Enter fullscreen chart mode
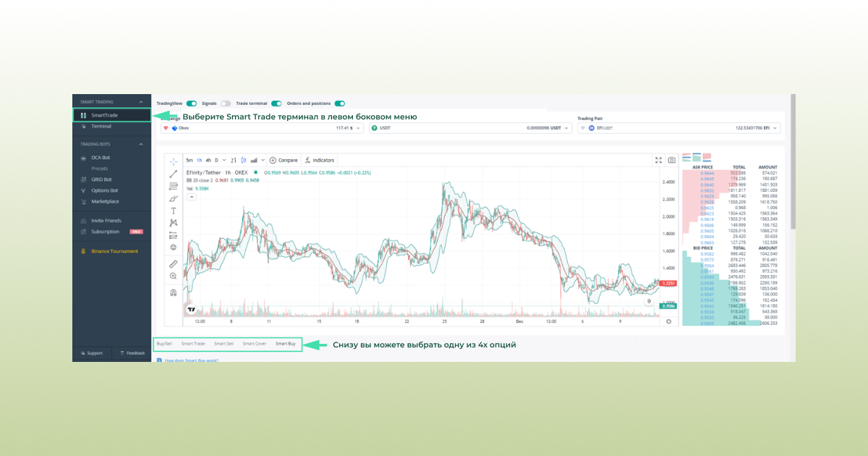This screenshot has height=456, width=868. pos(658,160)
